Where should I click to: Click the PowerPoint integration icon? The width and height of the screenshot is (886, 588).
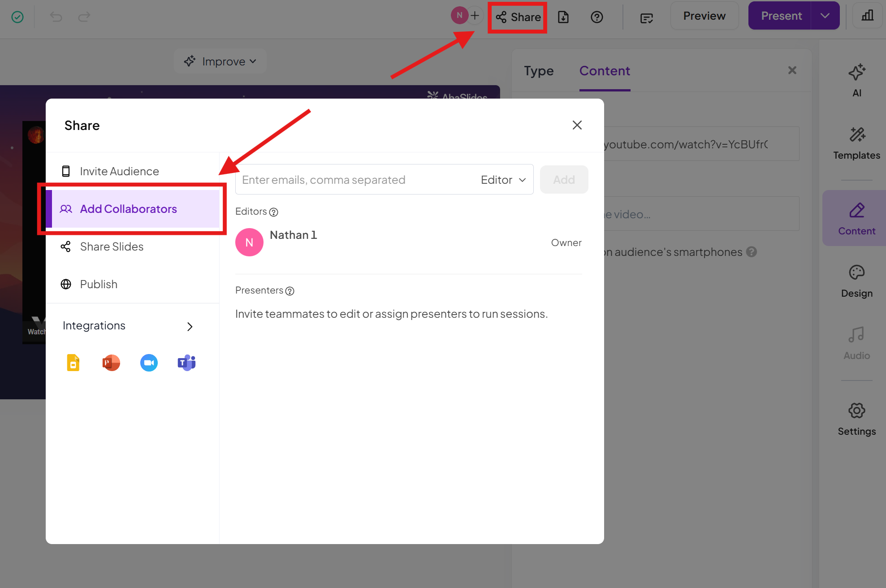[111, 363]
